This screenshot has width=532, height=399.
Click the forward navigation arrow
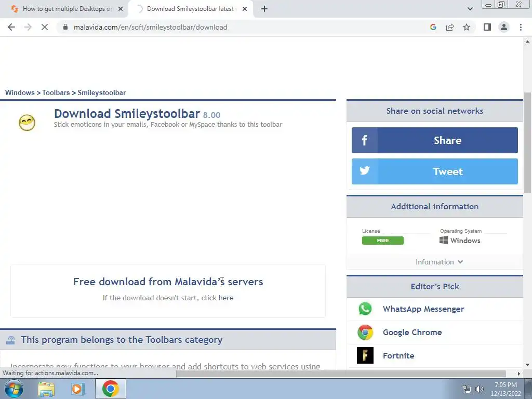point(28,27)
